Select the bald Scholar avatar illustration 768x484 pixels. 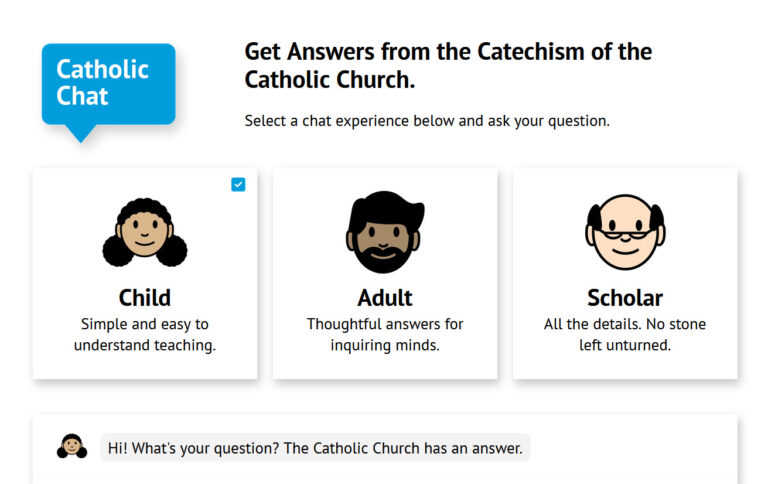[625, 233]
